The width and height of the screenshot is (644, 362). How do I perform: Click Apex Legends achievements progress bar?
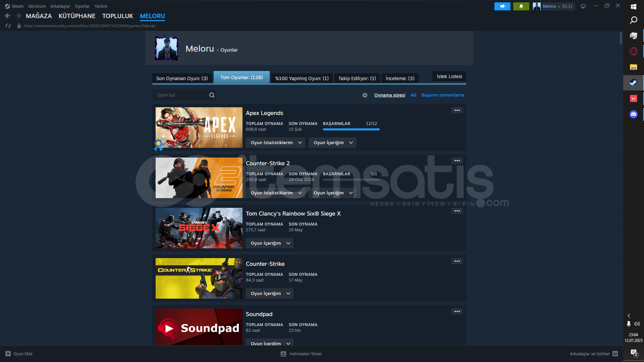pos(351,129)
